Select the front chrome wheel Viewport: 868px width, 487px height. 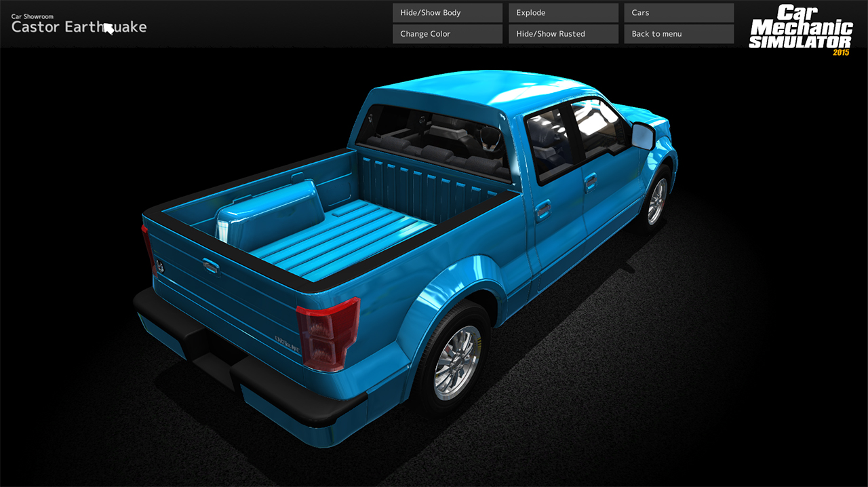(x=656, y=201)
